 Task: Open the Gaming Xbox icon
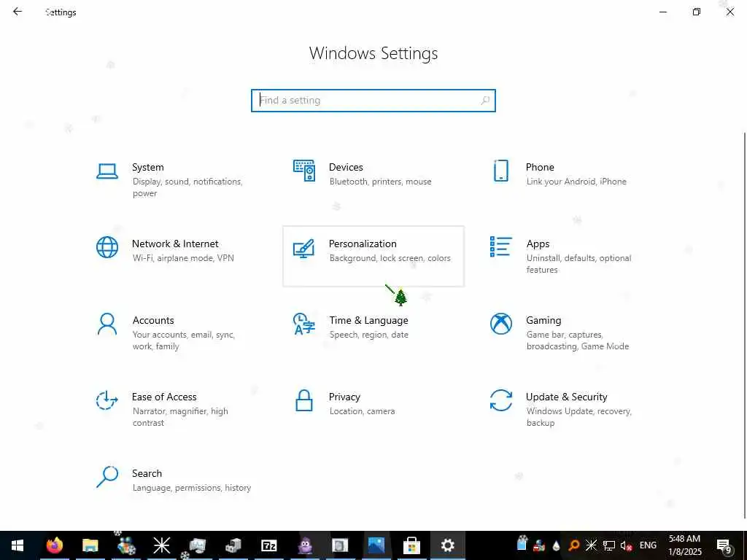click(500, 324)
